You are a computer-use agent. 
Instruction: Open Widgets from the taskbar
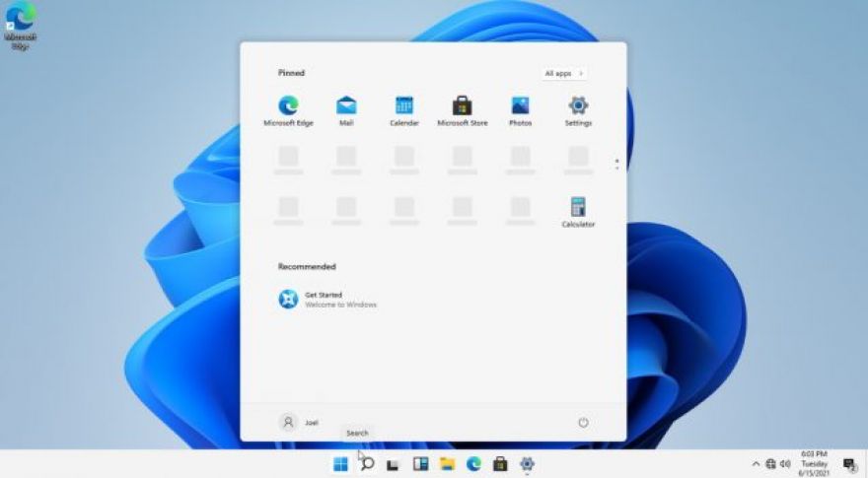421,463
